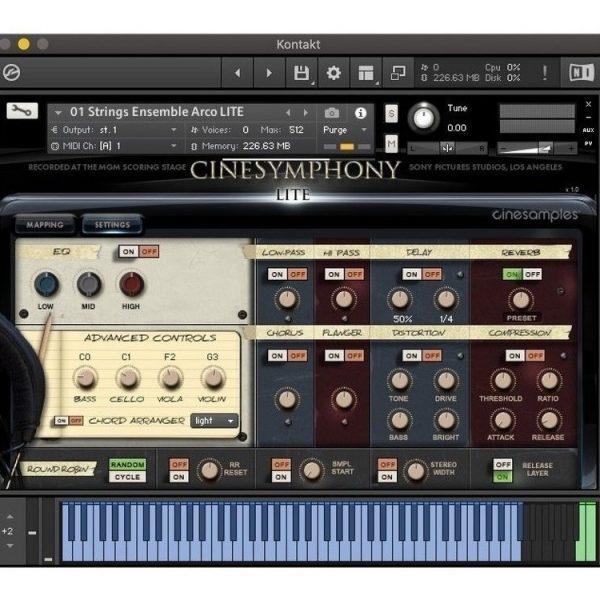
Task: Click the minimize view resize icon
Action: tap(398, 73)
